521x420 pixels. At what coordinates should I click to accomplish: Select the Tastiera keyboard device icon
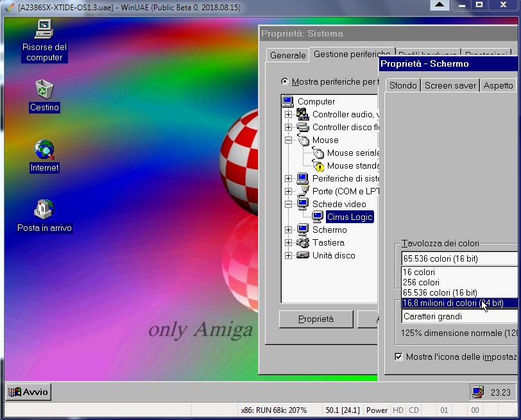[x=303, y=242]
